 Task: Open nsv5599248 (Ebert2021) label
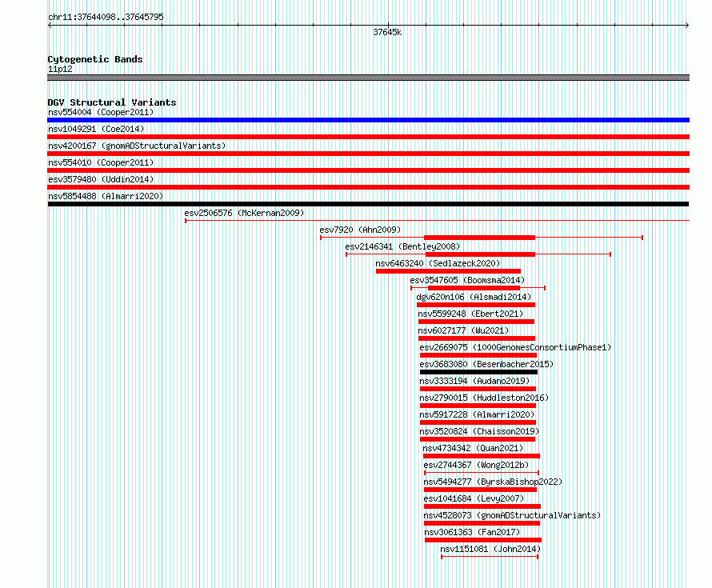[470, 314]
